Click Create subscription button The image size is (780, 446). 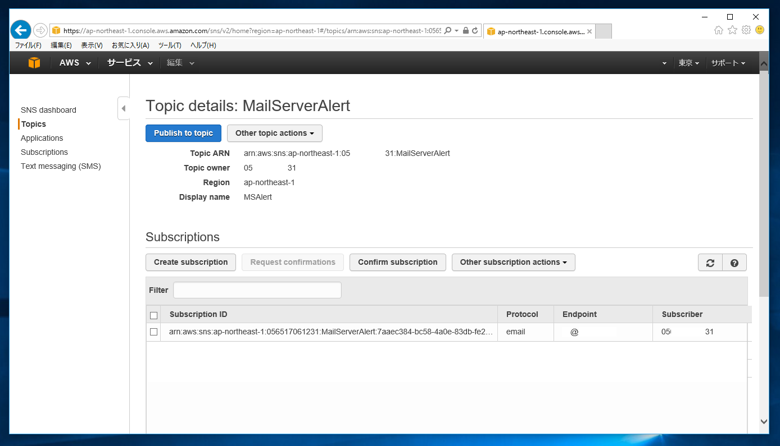[x=191, y=262]
